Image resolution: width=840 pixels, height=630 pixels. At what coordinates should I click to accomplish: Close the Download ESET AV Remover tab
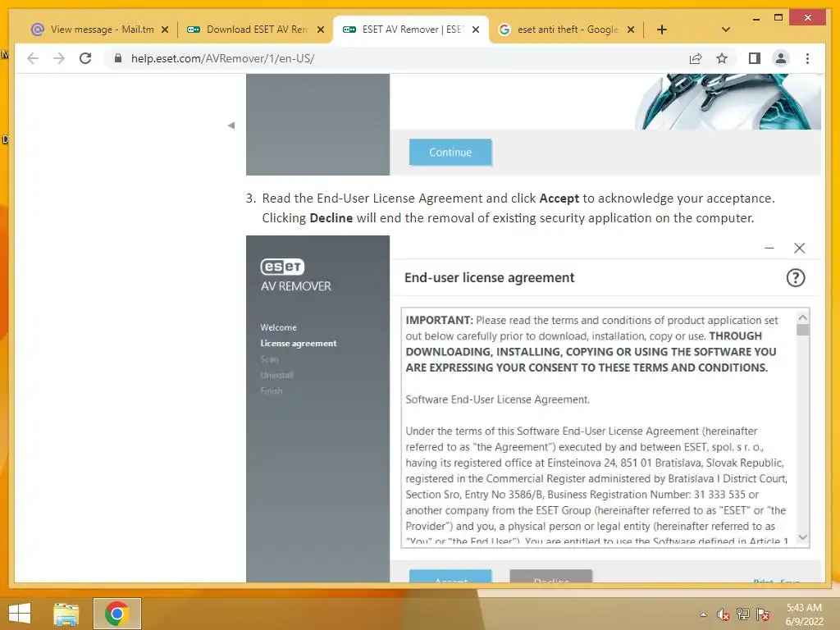(x=321, y=30)
